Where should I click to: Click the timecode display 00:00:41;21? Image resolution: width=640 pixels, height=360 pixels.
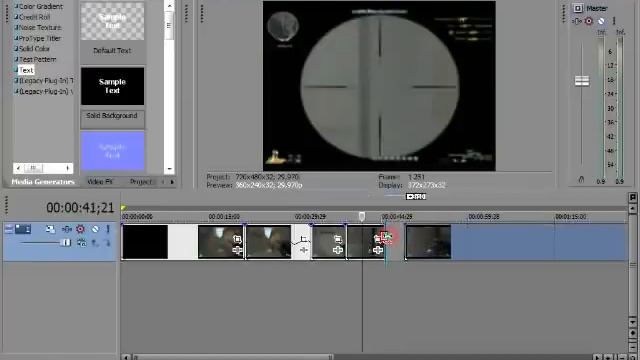click(80, 208)
